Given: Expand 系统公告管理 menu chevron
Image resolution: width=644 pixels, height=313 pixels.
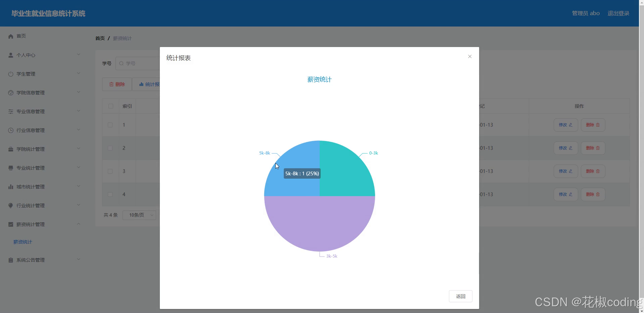Looking at the screenshot, I should coord(79,259).
